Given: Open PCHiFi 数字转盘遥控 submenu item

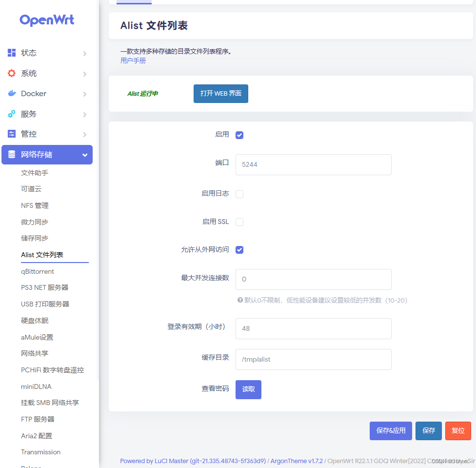Looking at the screenshot, I should [52, 370].
